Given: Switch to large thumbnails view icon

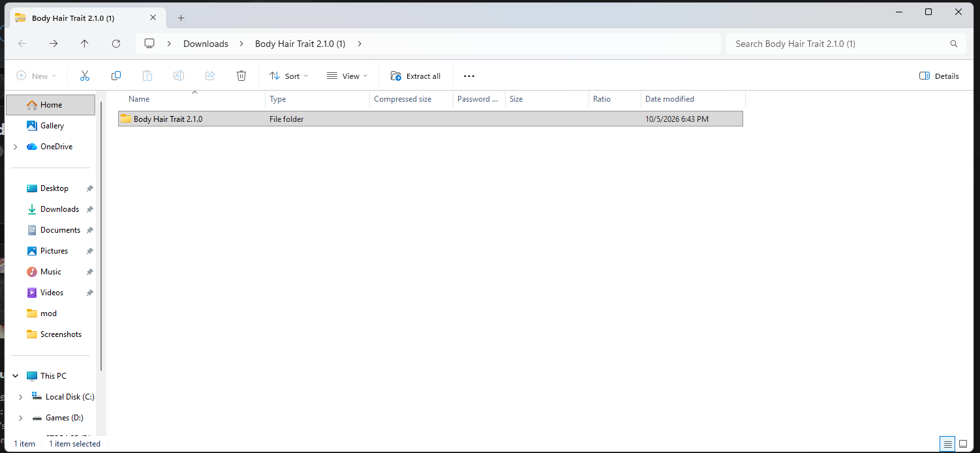Looking at the screenshot, I should click(x=963, y=444).
